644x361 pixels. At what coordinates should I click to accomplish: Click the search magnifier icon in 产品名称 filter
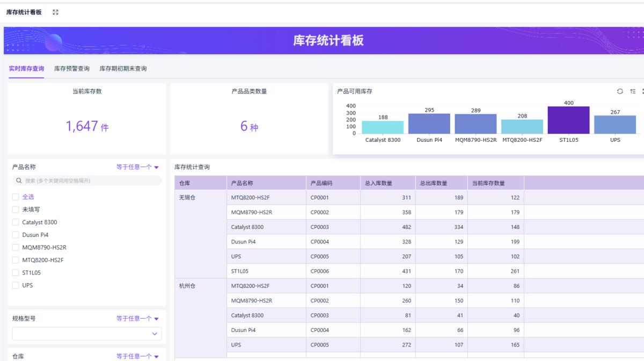pyautogui.click(x=19, y=181)
